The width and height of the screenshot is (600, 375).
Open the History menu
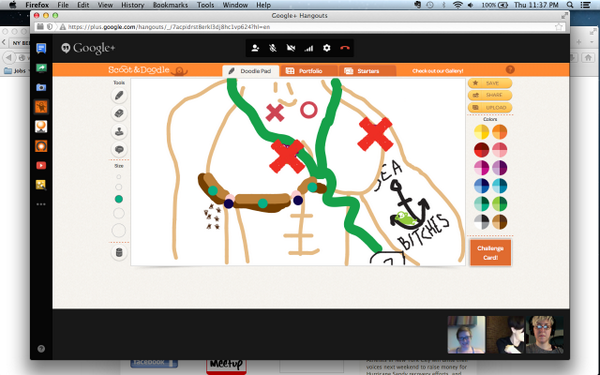[132, 5]
